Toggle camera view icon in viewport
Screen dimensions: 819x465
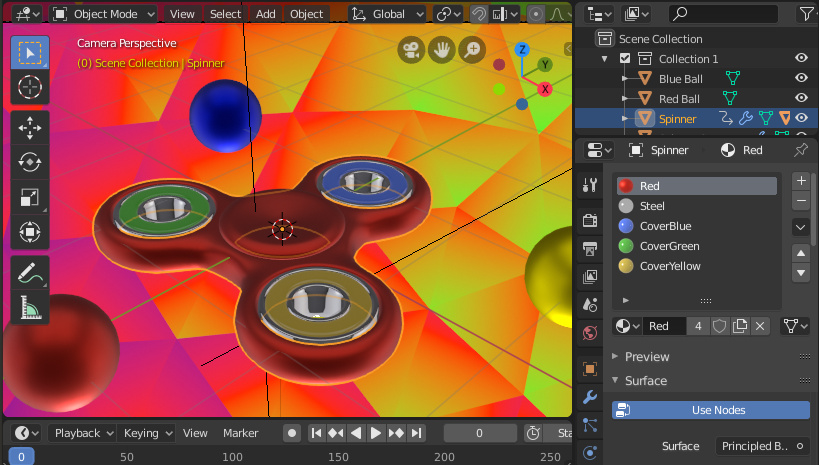click(411, 50)
